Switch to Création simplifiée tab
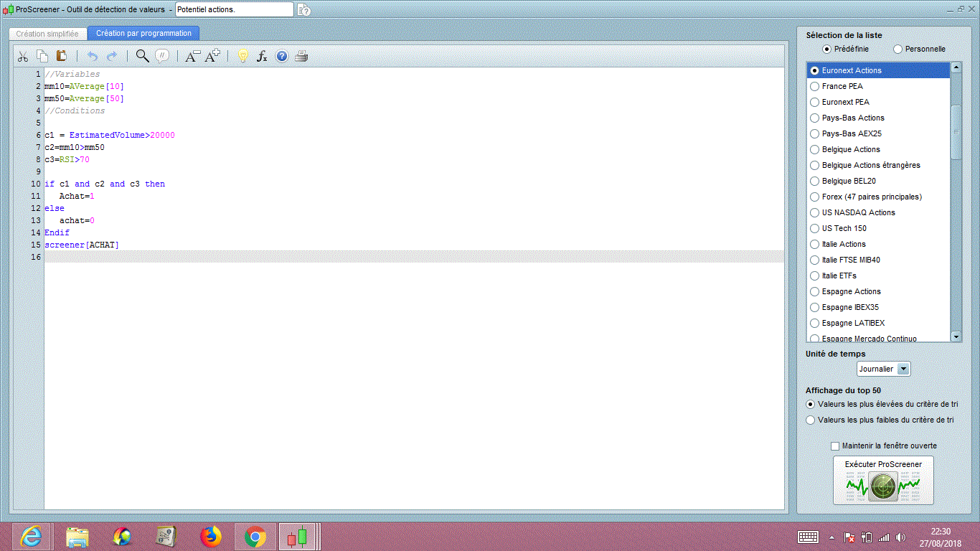This screenshot has width=980, height=551. click(47, 34)
